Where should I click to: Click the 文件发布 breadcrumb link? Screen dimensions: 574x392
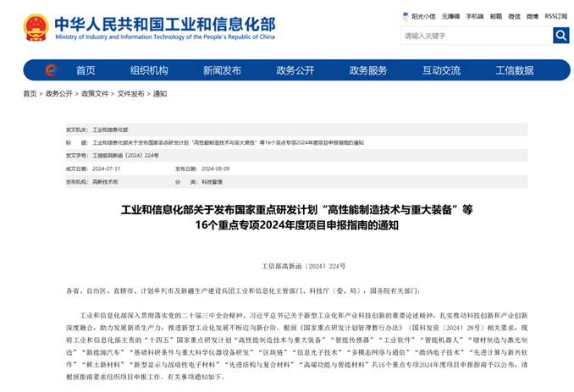(130, 94)
